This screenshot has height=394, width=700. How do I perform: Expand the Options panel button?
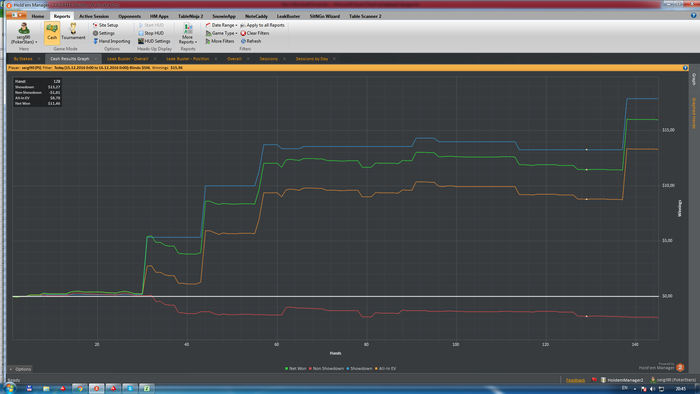click(20, 369)
